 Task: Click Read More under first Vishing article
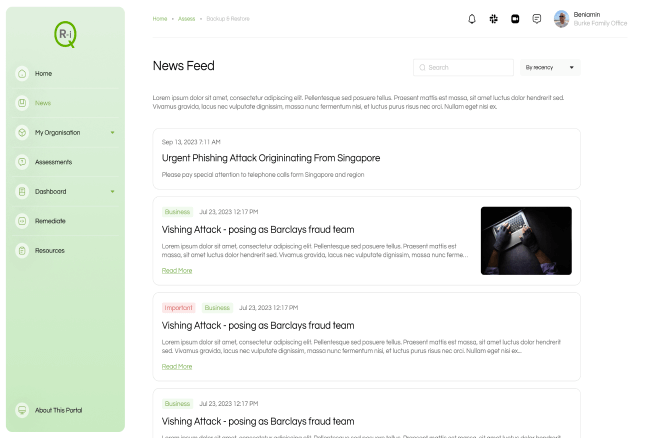click(x=177, y=271)
